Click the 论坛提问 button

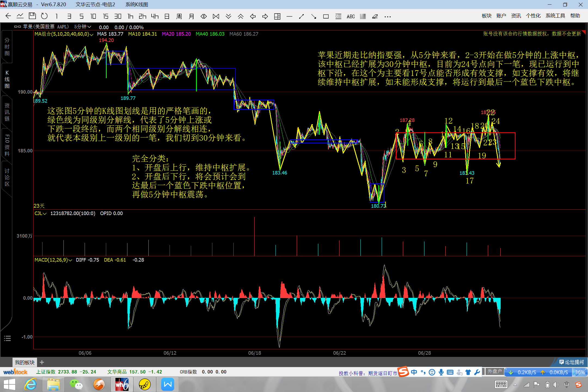point(571,362)
